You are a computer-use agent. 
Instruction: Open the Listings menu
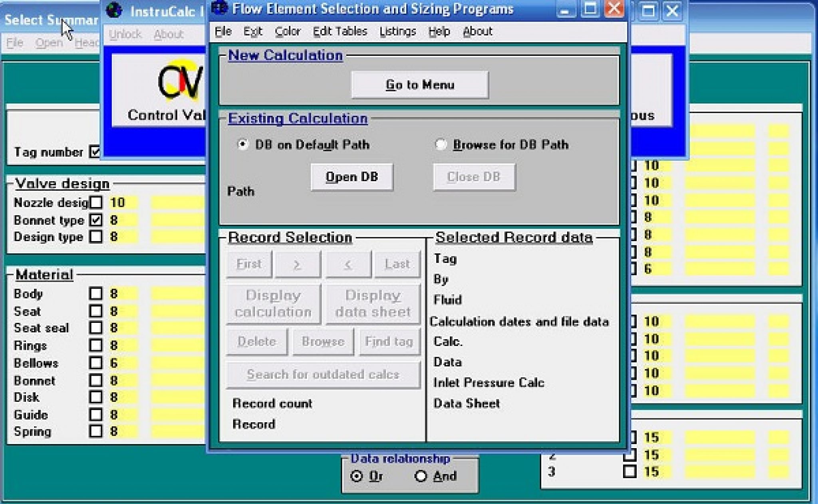[398, 31]
